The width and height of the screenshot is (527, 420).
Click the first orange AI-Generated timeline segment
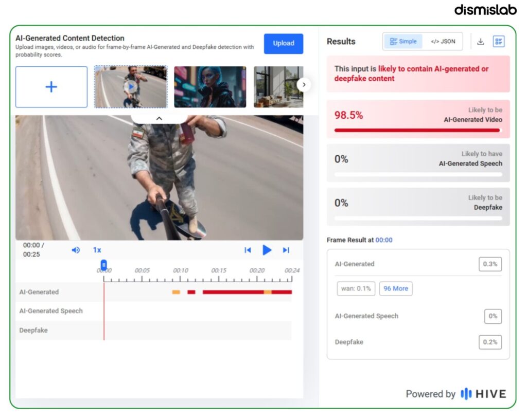coord(176,292)
